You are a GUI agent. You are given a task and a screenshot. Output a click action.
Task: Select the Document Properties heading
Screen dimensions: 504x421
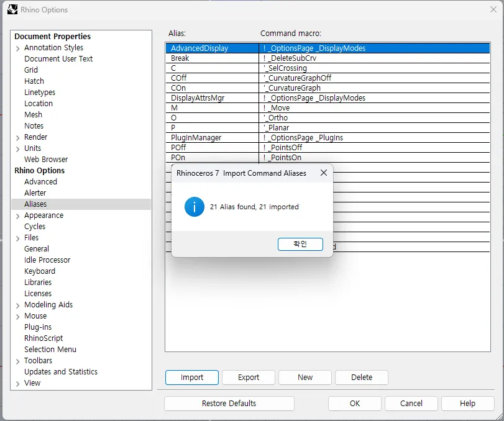click(x=53, y=36)
